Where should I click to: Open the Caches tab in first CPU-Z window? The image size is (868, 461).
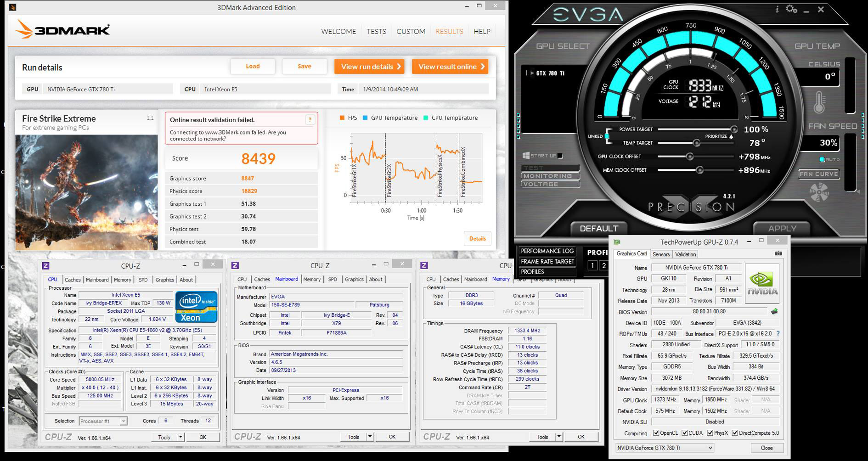[x=73, y=280]
